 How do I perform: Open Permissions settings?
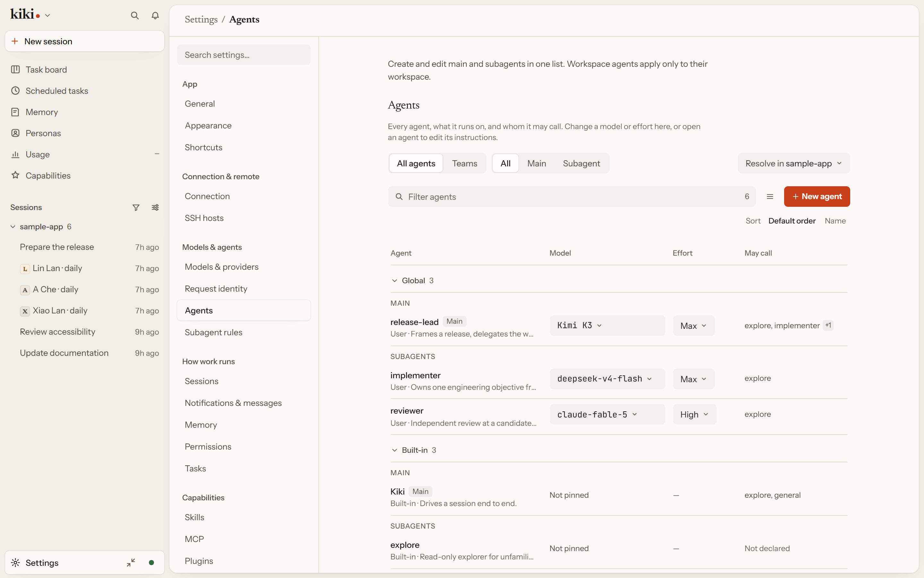tap(244, 446)
